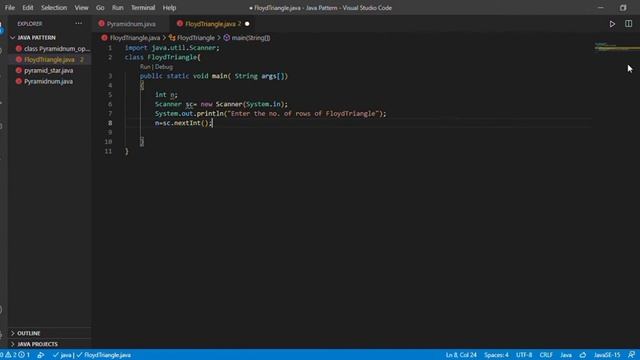Run the Java file with play icon
Image resolution: width=640 pixels, height=360 pixels.
pyautogui.click(x=612, y=24)
